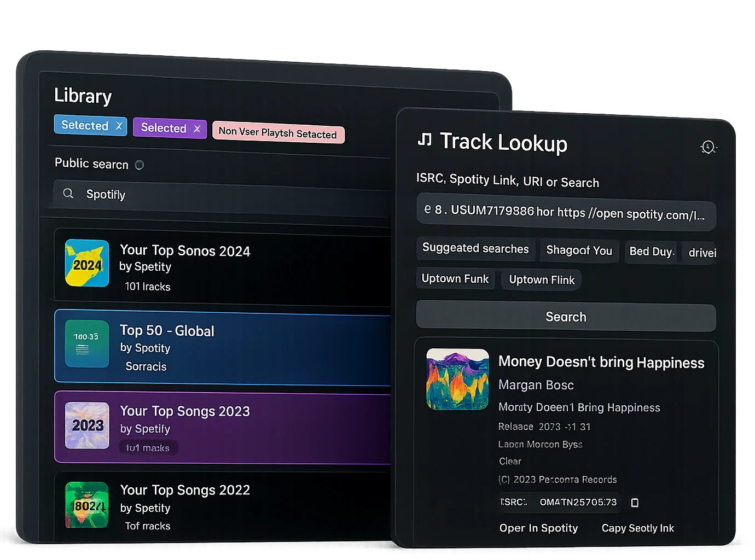The image size is (755, 560).
Task: Remove the purple Selected filter chip
Action: point(197,129)
